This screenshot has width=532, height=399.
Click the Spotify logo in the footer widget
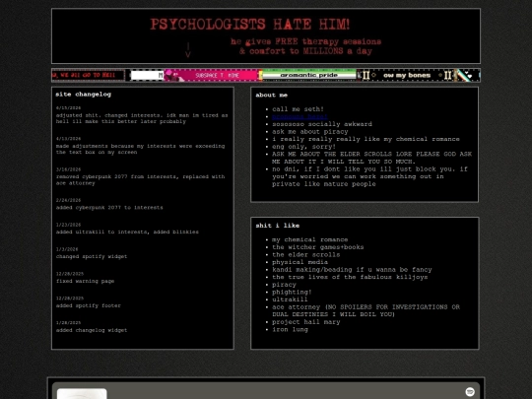tap(470, 392)
